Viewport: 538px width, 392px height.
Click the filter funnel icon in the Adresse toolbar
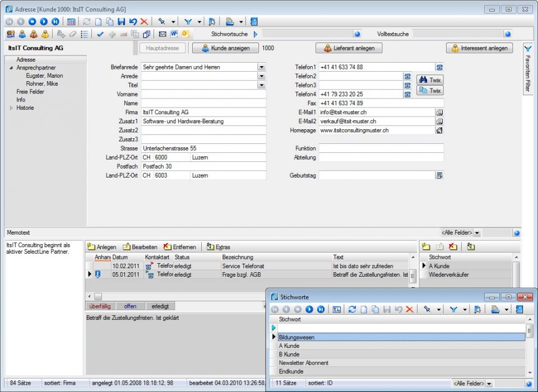pyautogui.click(x=188, y=22)
